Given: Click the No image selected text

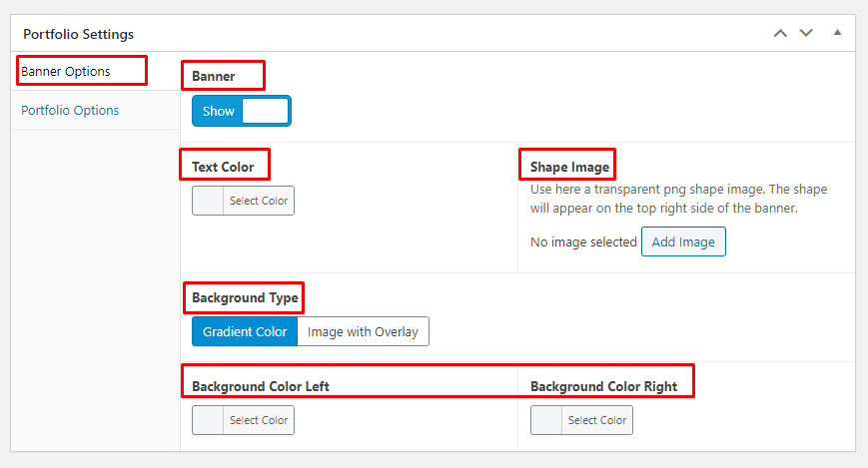Looking at the screenshot, I should (583, 241).
